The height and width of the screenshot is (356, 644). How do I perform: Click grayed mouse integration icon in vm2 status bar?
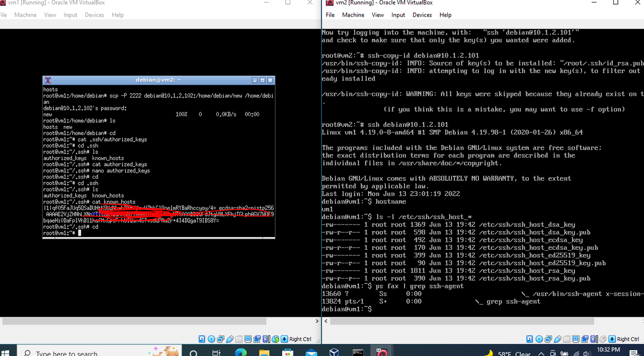pos(603,339)
